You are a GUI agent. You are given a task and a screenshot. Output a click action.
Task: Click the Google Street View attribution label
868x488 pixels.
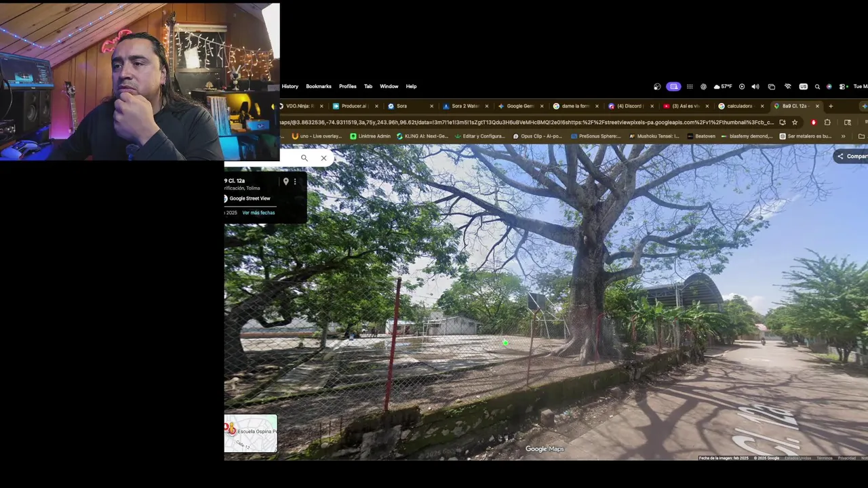[x=250, y=199]
